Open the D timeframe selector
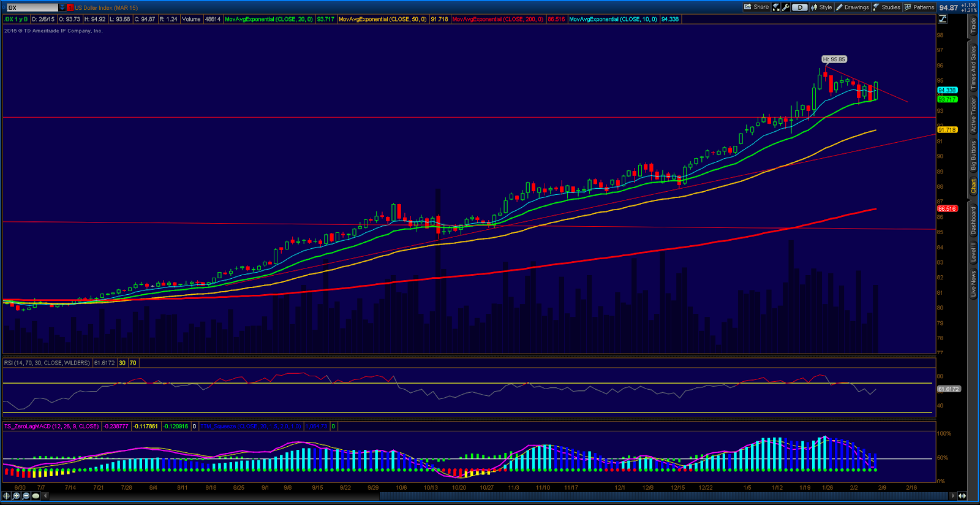Viewport: 980px width, 505px height. (x=799, y=7)
